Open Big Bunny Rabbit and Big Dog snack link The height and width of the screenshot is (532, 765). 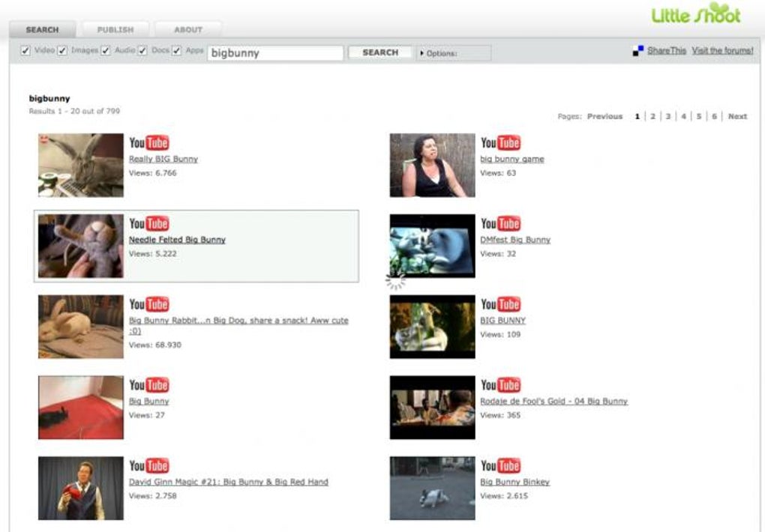click(x=238, y=326)
